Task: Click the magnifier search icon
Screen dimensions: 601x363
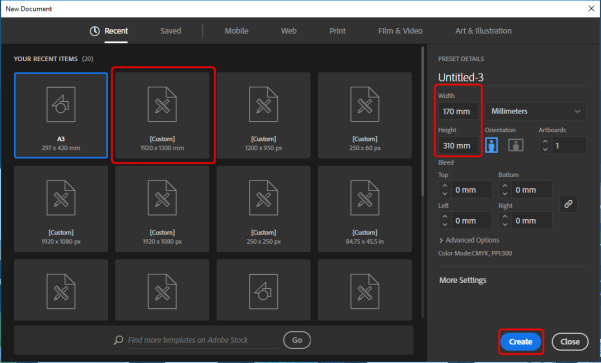Action: tap(118, 340)
